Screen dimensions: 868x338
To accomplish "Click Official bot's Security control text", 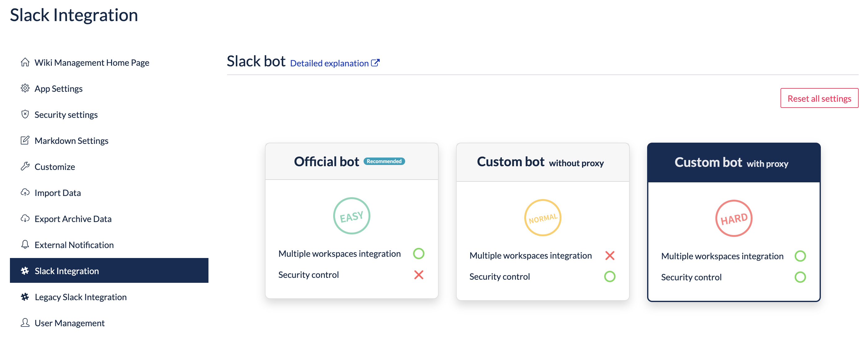I will (x=308, y=275).
